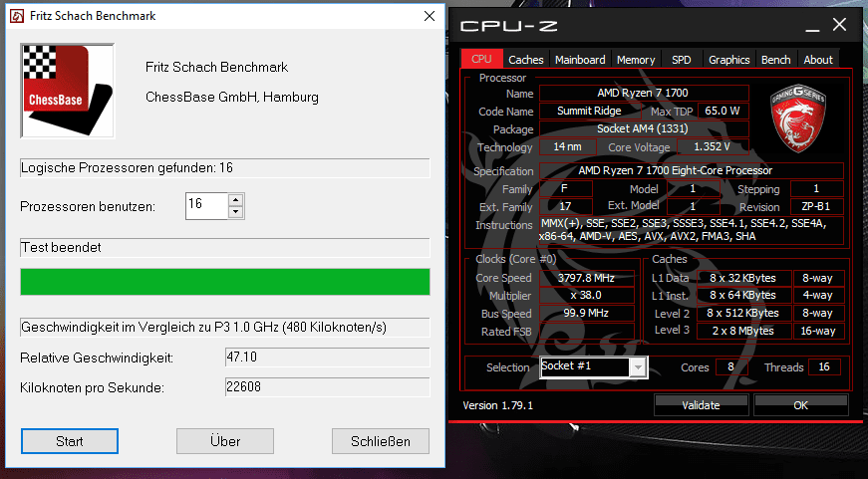Click the '8 x 32 KBytes' L1 Data value
The width and height of the screenshot is (868, 479).
click(x=742, y=278)
